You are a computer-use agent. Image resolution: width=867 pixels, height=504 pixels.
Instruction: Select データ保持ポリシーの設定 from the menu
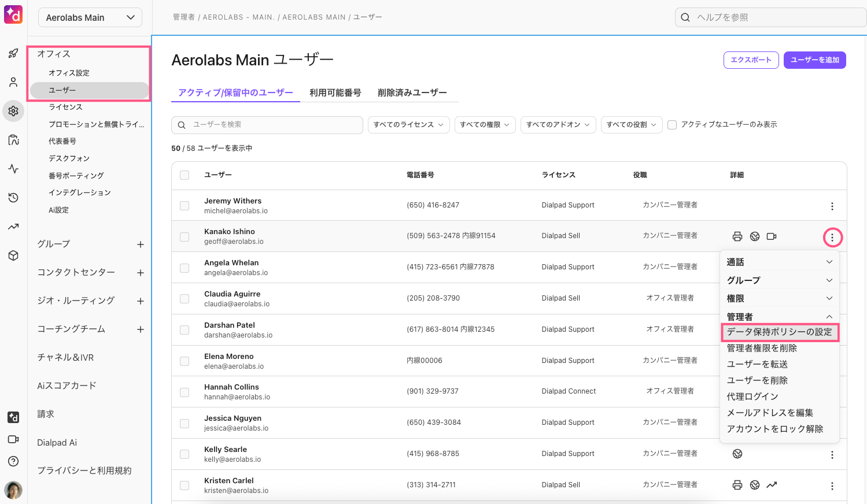point(780,332)
